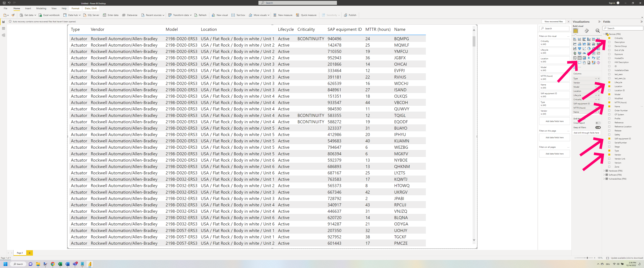
Task: Open the Analytics magnifier pane icon
Action: (598, 31)
